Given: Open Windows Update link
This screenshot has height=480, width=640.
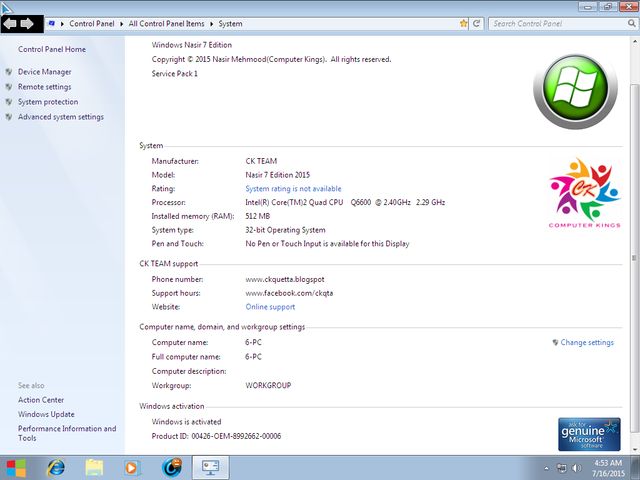Looking at the screenshot, I should click(x=46, y=414).
